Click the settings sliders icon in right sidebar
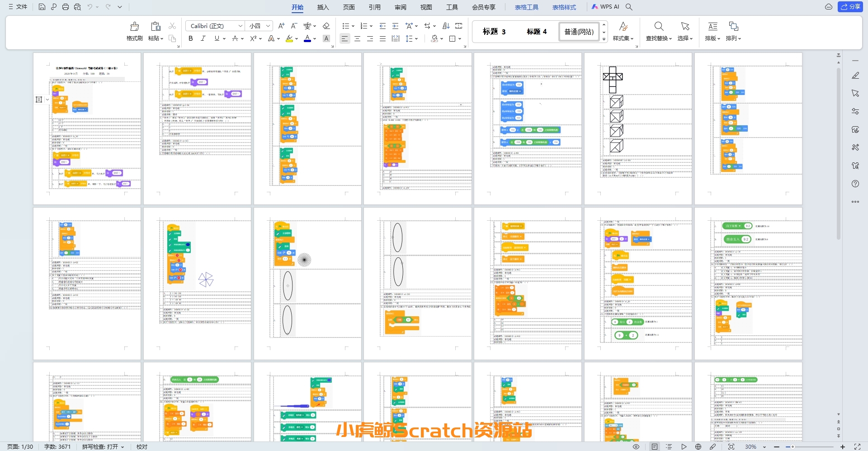868x451 pixels. tap(855, 111)
